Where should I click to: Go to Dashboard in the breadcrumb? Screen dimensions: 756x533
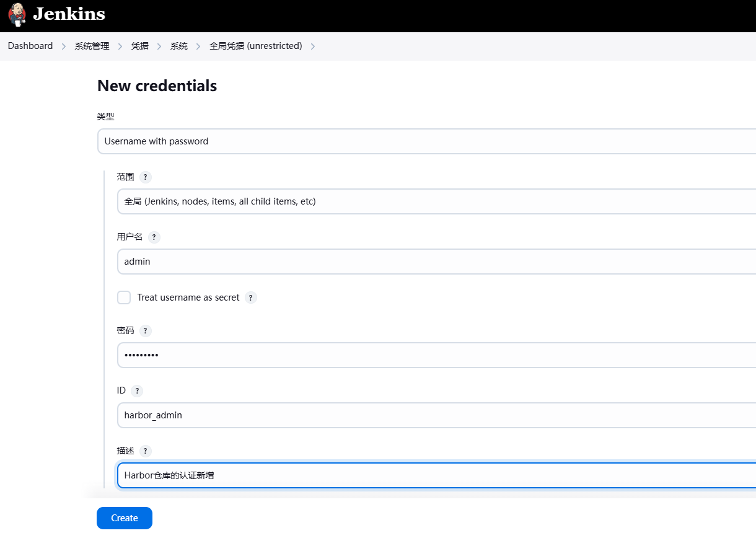(30, 46)
